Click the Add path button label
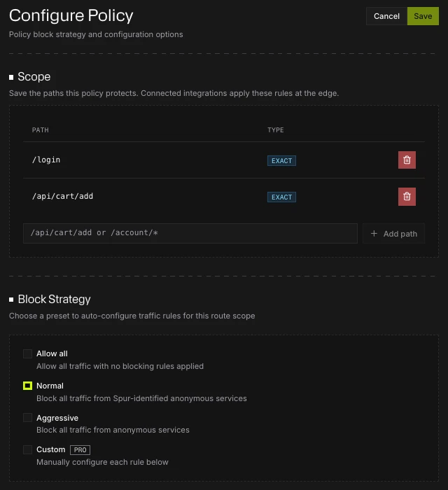This screenshot has height=490, width=448. [400, 234]
